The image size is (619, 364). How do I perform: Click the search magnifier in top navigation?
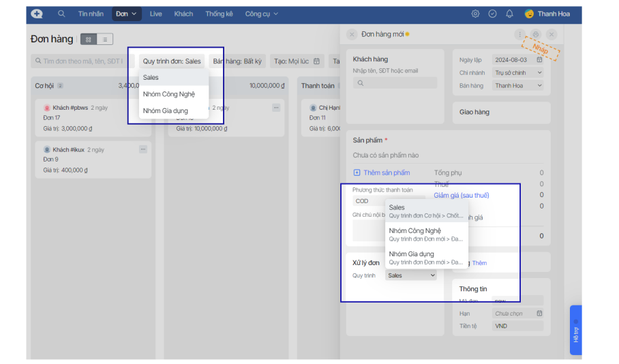pos(61,14)
